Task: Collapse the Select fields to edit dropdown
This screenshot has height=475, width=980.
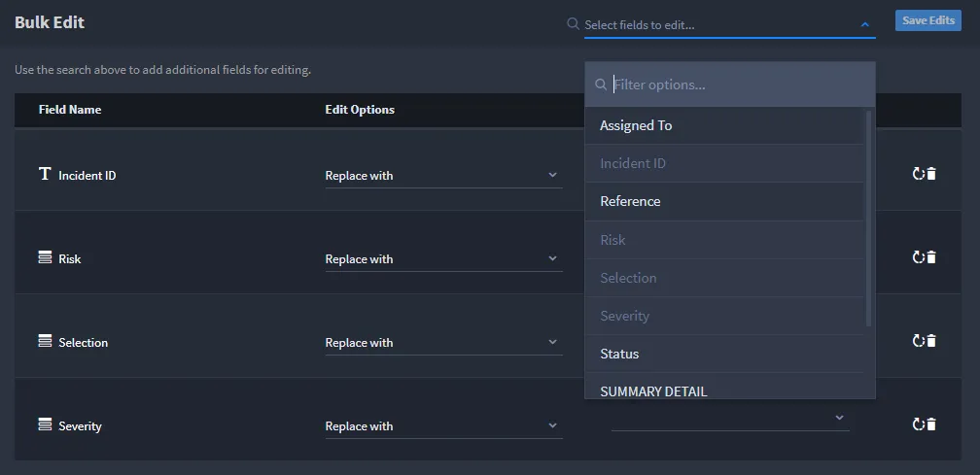Action: pyautogui.click(x=865, y=25)
